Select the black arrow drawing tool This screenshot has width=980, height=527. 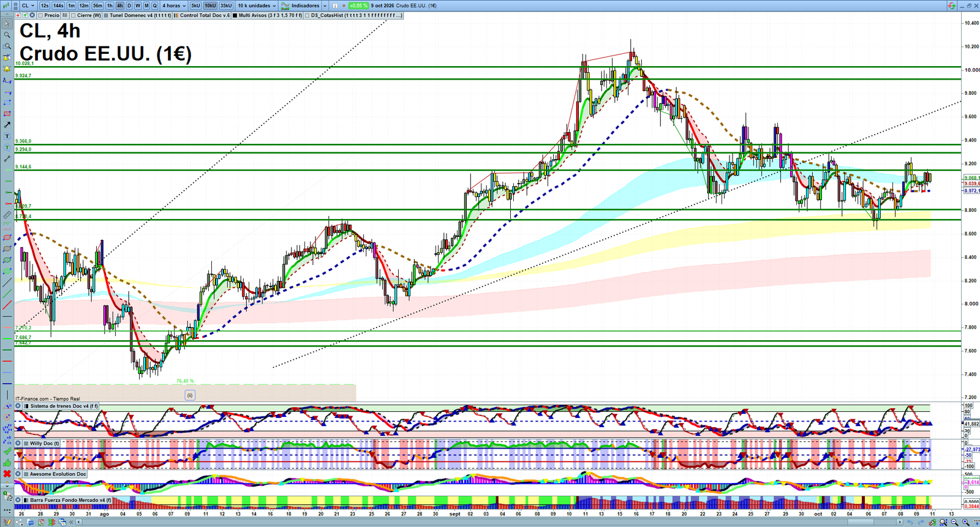(x=7, y=125)
